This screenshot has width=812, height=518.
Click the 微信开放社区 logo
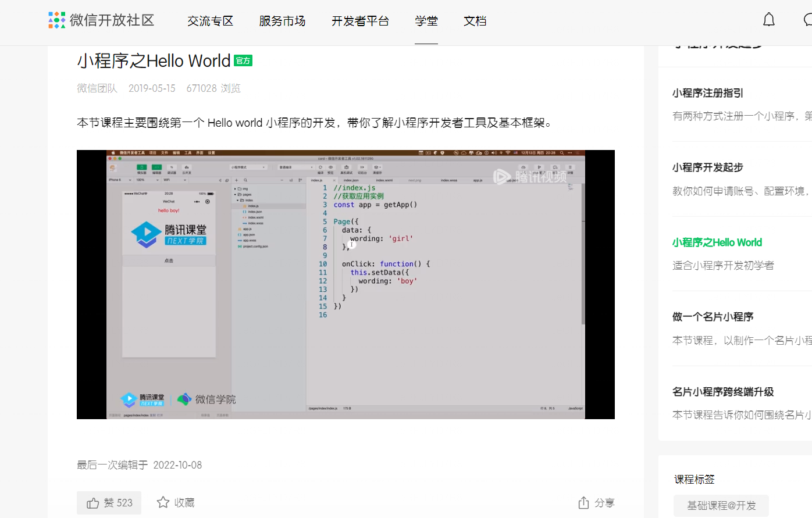tap(101, 20)
